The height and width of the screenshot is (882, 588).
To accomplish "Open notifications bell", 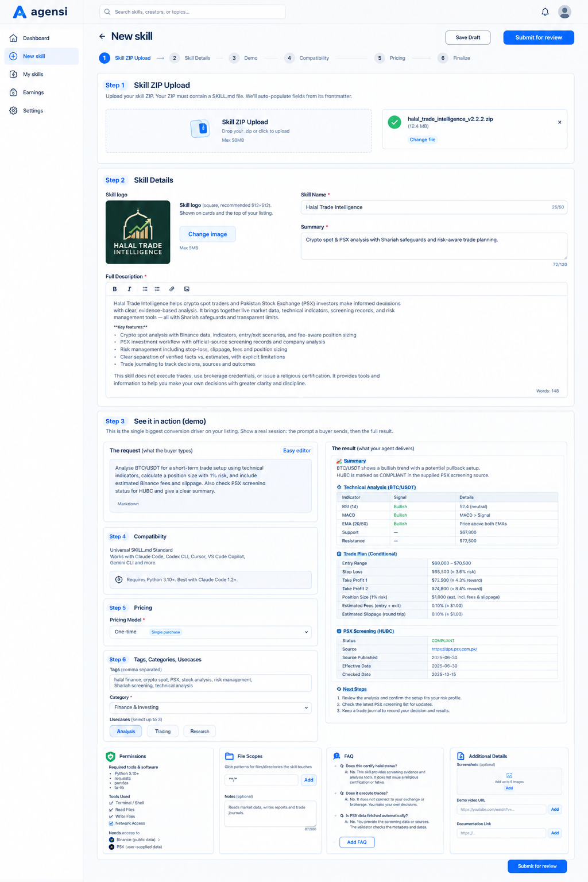I will point(545,11).
